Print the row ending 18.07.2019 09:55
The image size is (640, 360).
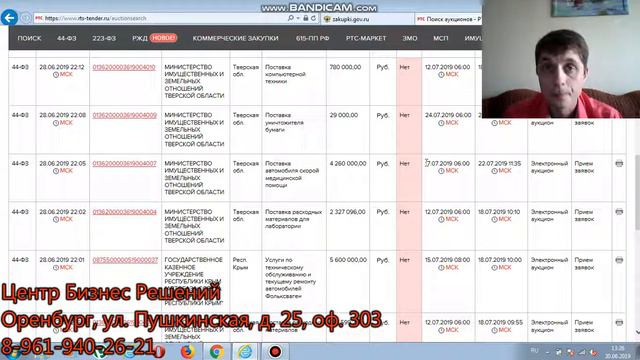(x=619, y=322)
